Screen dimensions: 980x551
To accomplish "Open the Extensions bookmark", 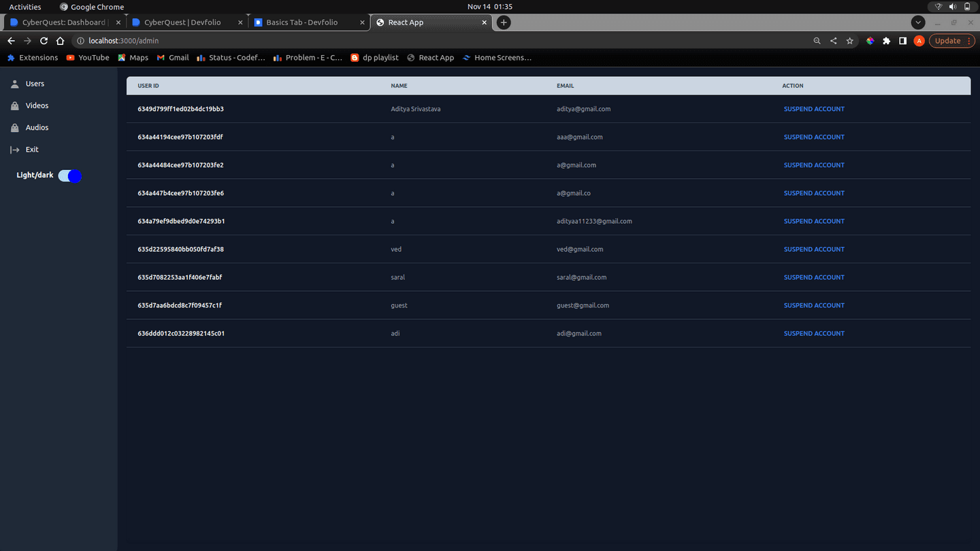I will tap(32, 58).
